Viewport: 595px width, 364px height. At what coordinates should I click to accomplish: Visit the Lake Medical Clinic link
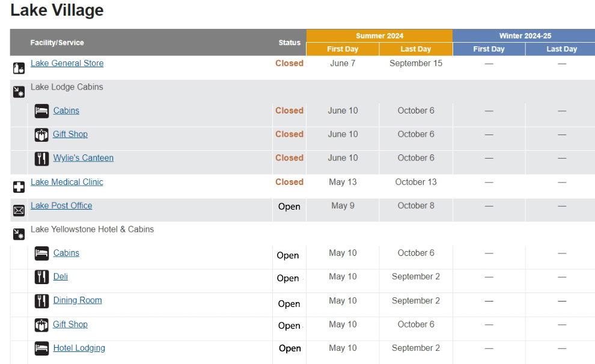click(x=67, y=182)
